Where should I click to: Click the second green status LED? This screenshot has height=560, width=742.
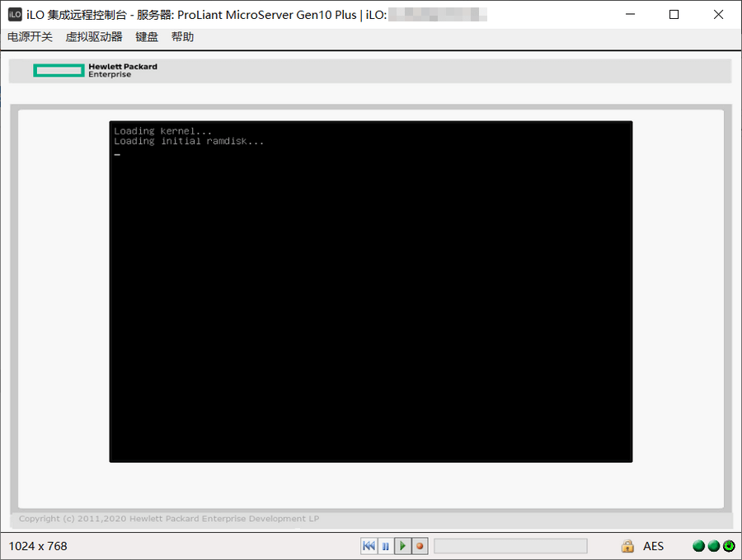[713, 546]
